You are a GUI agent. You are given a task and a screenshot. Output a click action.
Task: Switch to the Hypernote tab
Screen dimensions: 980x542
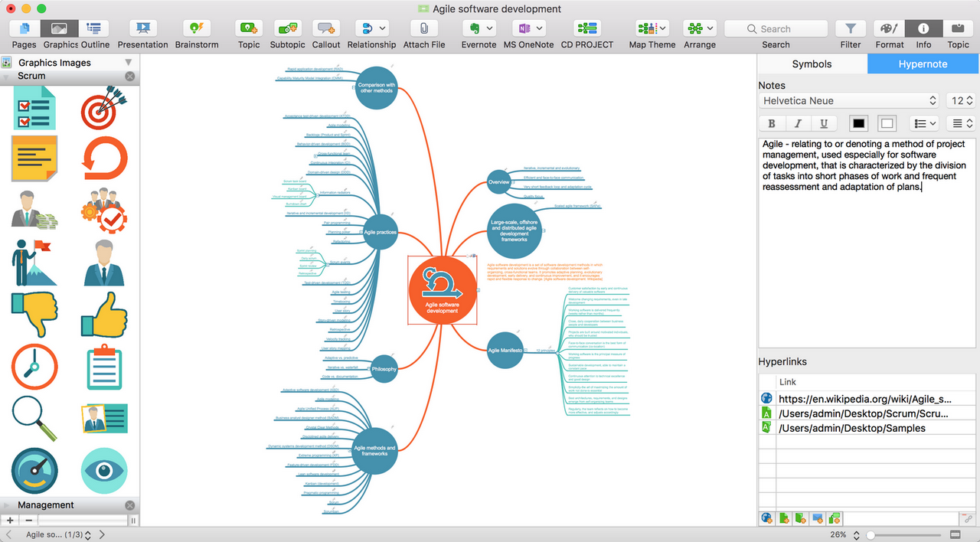[923, 64]
